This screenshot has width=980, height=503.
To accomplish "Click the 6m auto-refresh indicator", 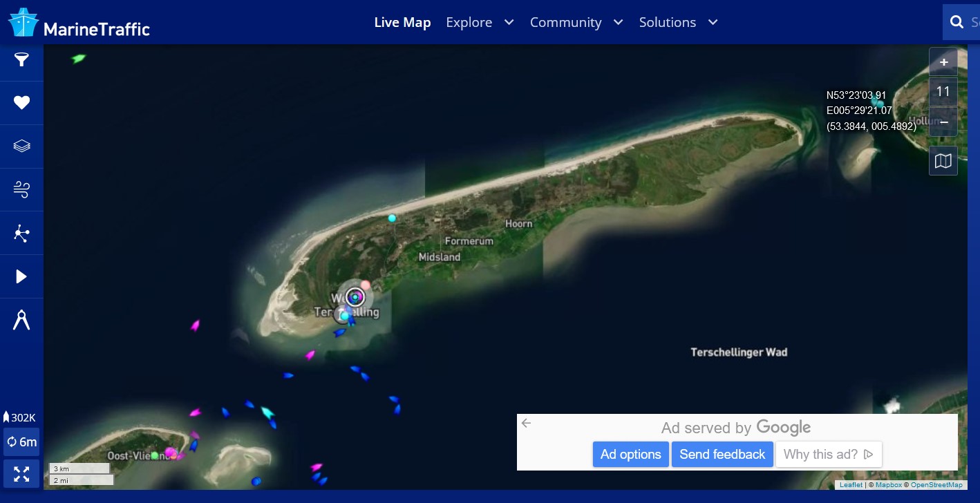I will tap(21, 442).
